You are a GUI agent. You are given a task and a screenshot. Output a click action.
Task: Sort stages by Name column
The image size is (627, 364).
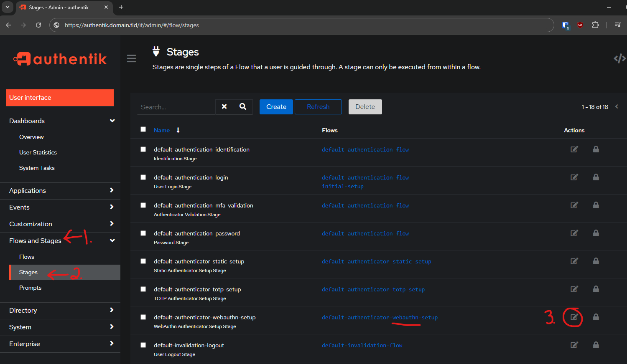tap(166, 130)
